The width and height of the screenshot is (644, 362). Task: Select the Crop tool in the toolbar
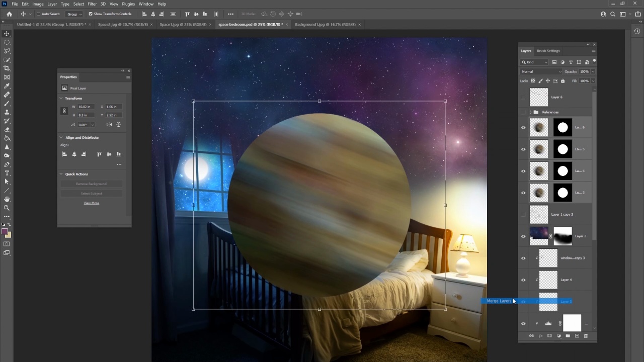coord(7,68)
